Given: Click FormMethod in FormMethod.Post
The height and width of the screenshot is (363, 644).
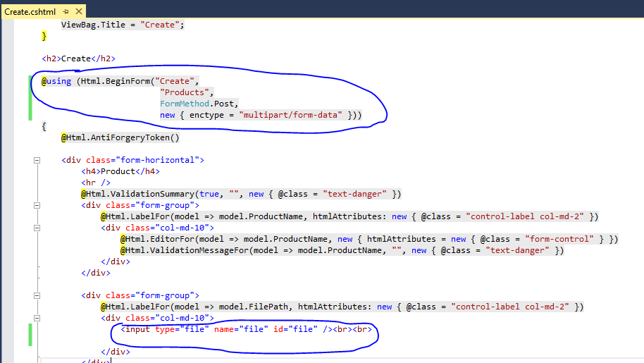Looking at the screenshot, I should pyautogui.click(x=185, y=104).
